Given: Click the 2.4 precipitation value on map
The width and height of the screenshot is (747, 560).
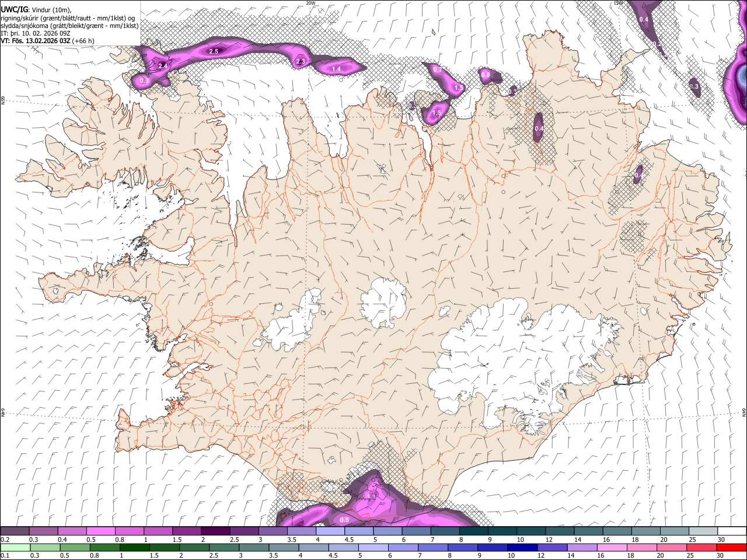Looking at the screenshot, I should tap(163, 66).
